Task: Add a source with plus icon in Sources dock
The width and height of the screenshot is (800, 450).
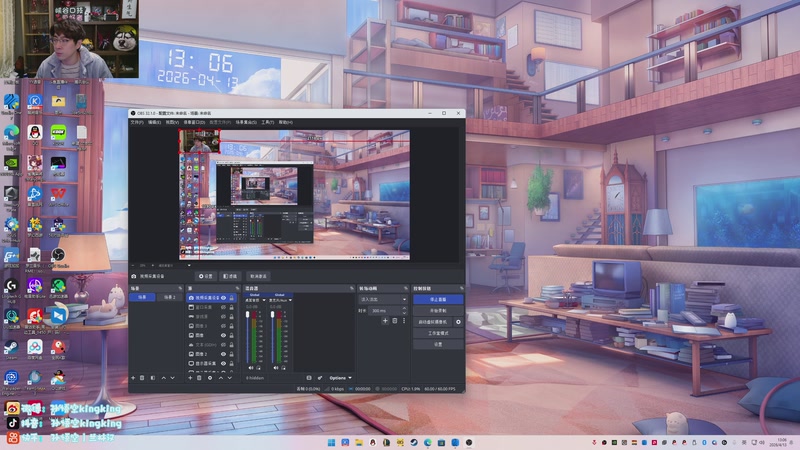Action: click(x=190, y=378)
